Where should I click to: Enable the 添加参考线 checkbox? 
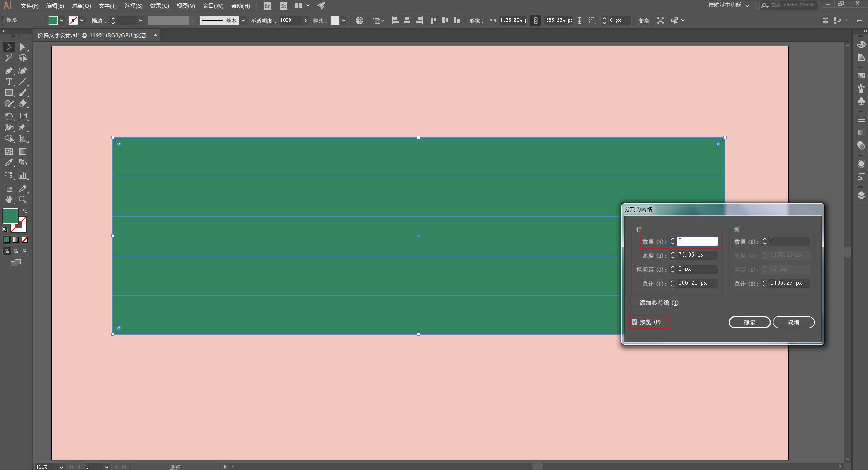tap(635, 303)
